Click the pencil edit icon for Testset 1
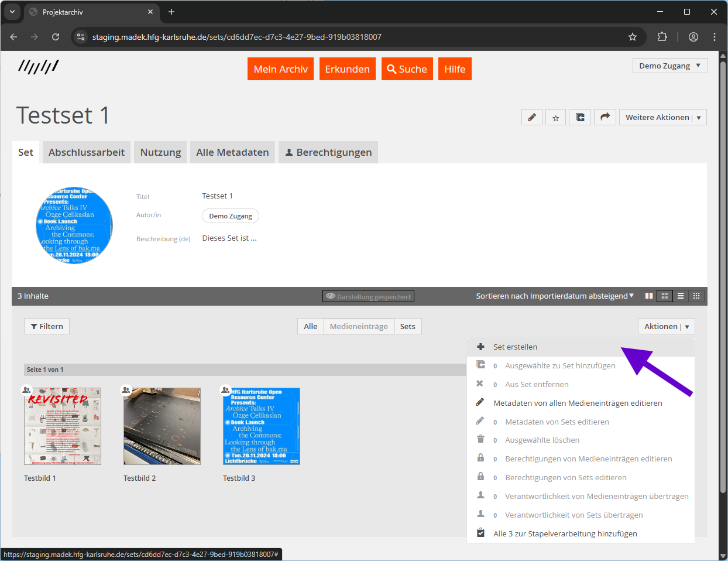728x561 pixels. tap(531, 117)
